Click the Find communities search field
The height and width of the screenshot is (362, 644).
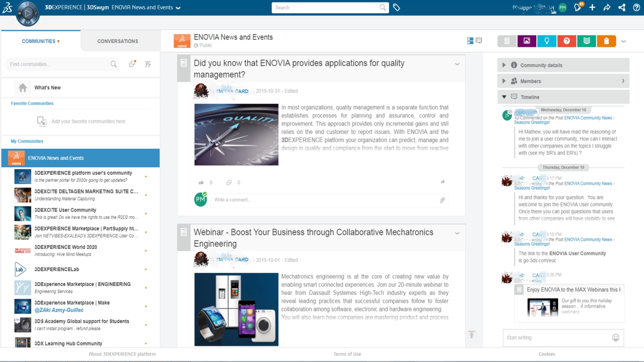[58, 64]
